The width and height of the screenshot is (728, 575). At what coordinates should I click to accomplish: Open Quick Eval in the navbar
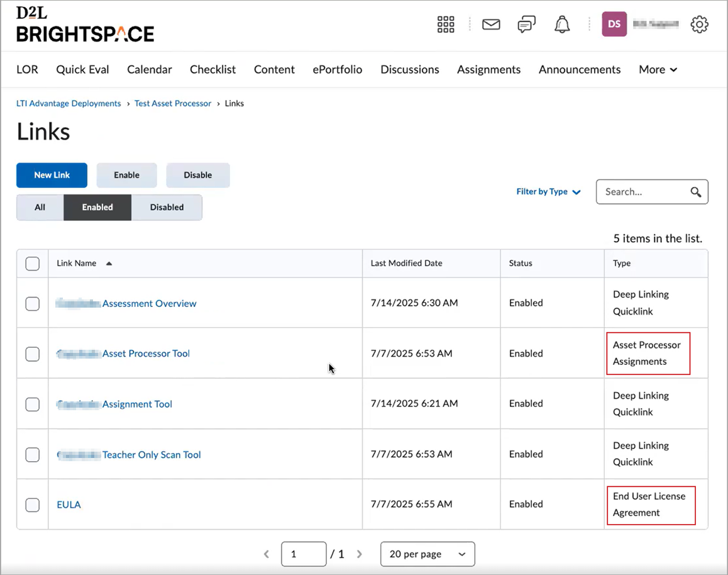click(82, 70)
